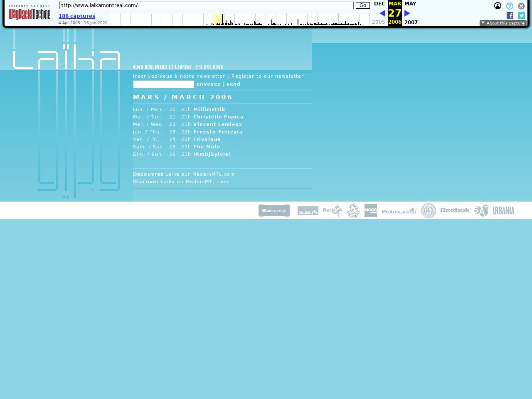Go to next capture arrow

point(407,13)
